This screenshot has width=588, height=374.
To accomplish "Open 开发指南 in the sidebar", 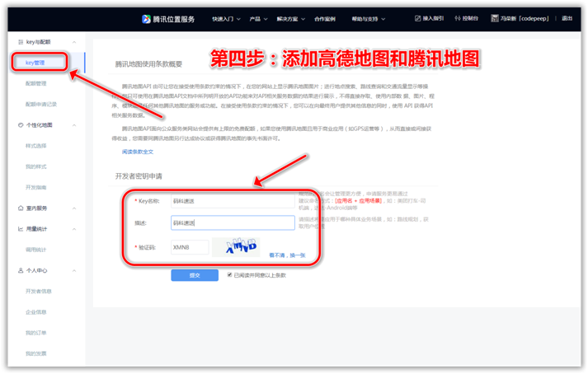I will [36, 187].
